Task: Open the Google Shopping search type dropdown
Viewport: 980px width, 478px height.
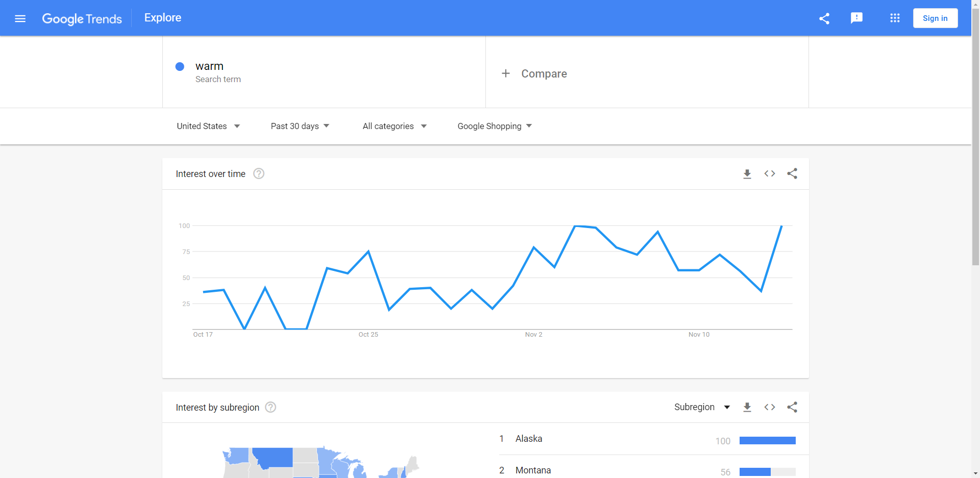Action: point(495,126)
